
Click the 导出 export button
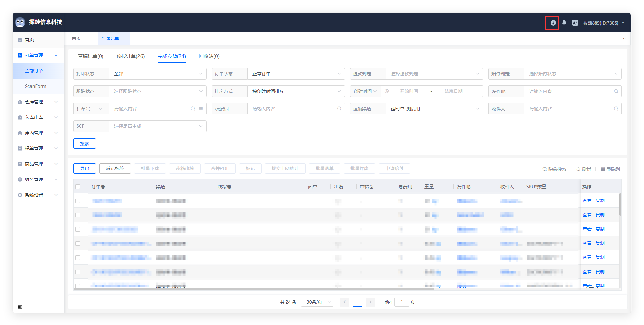coord(85,168)
